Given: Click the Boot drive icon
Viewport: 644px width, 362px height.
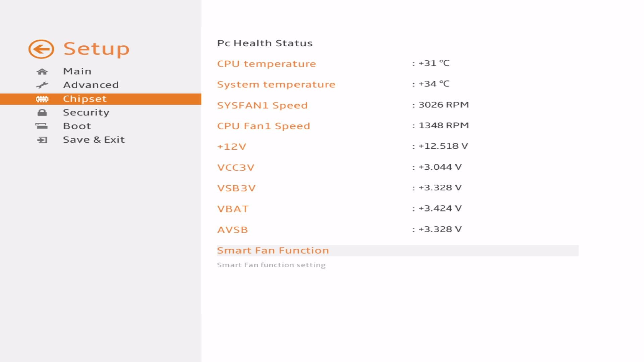Looking at the screenshot, I should pyautogui.click(x=42, y=126).
